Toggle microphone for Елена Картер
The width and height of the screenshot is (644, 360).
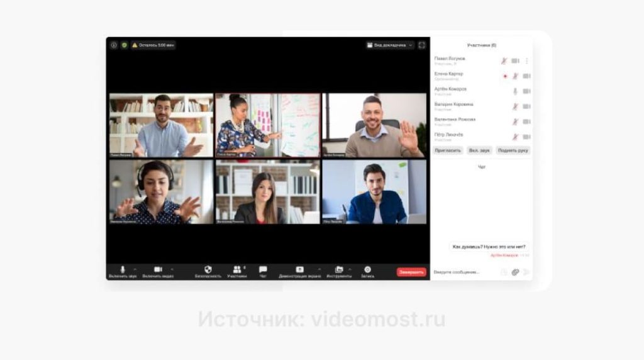click(515, 76)
